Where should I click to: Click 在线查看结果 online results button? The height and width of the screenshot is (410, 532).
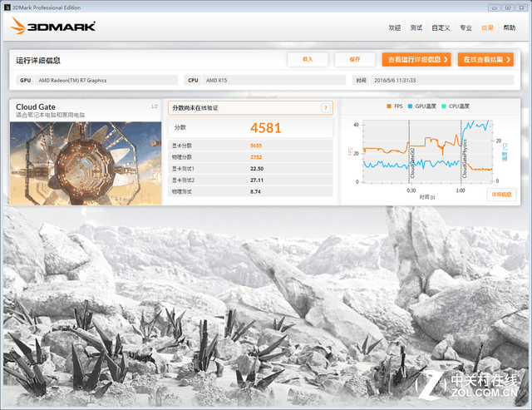[485, 59]
